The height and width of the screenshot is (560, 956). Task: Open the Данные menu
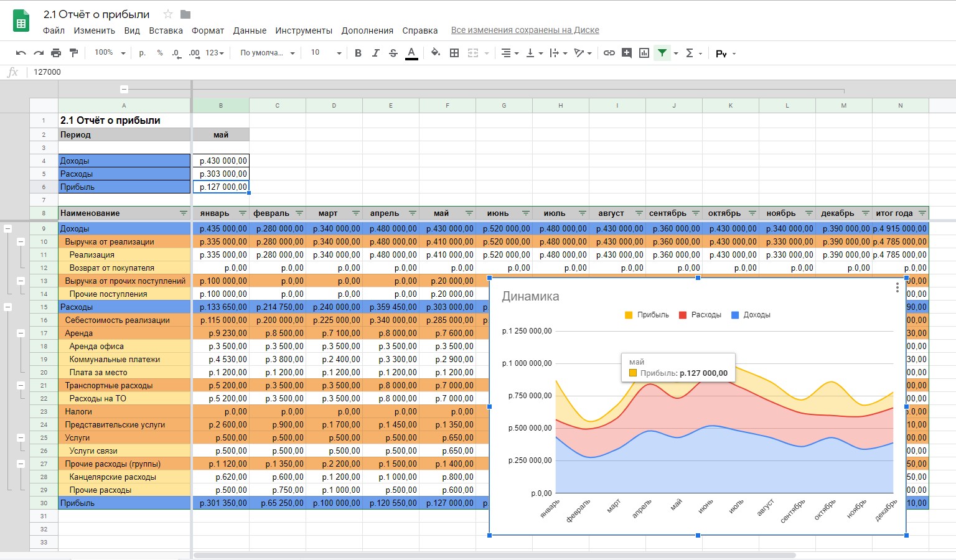(x=250, y=30)
